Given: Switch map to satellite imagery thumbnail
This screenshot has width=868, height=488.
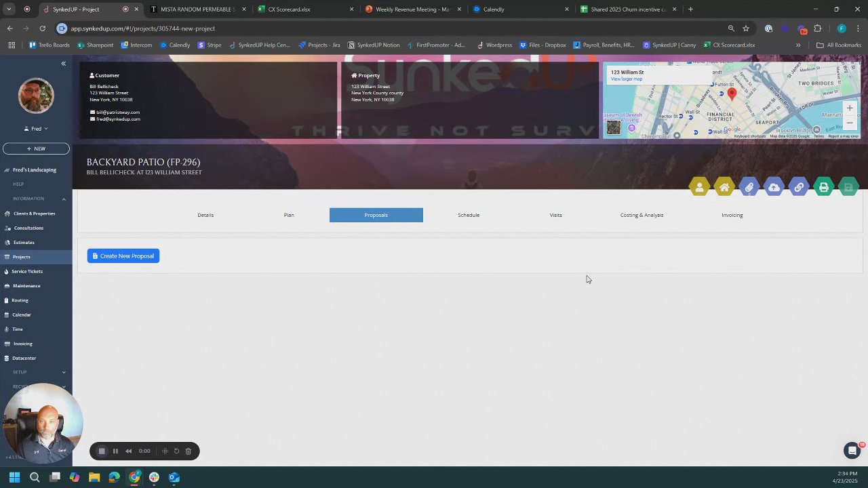Looking at the screenshot, I should tap(614, 127).
